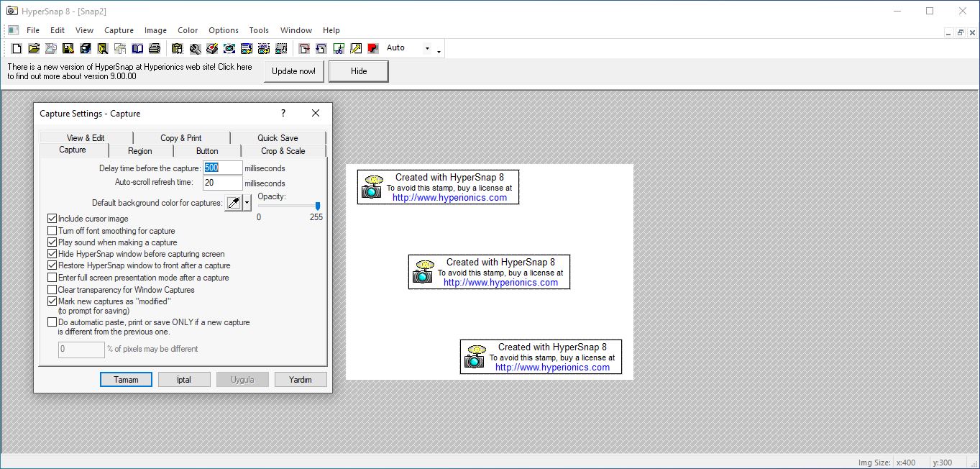Open the Image menu
Image resolution: width=980 pixels, height=469 pixels.
pyautogui.click(x=155, y=30)
